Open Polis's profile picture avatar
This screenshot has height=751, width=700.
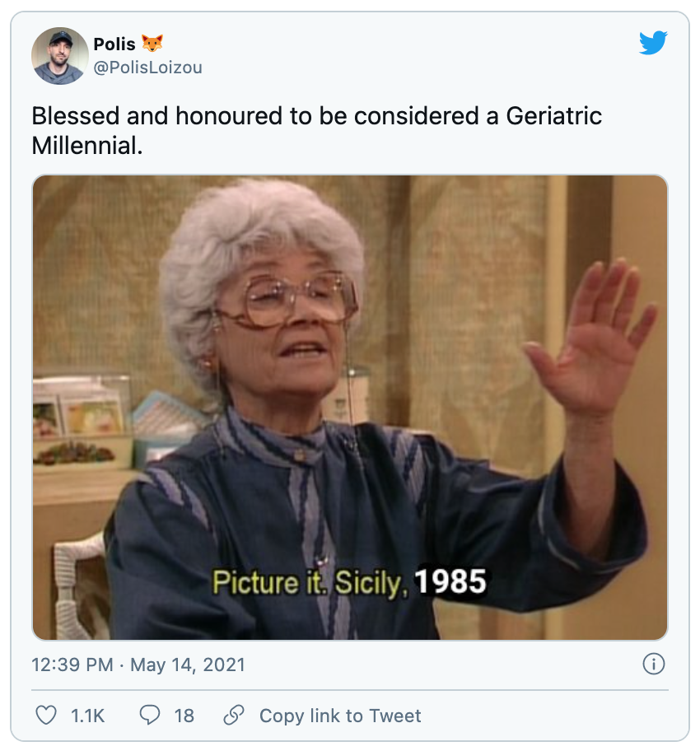[60, 56]
